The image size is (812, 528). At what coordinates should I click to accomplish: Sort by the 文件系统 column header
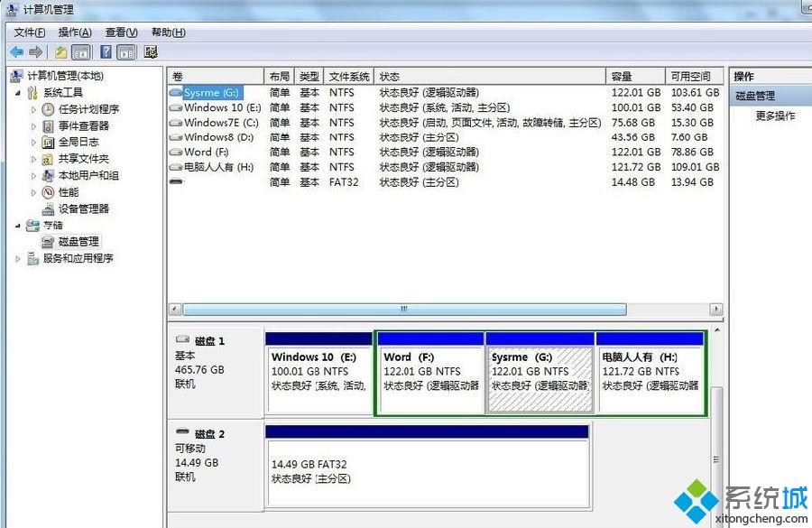pyautogui.click(x=348, y=77)
